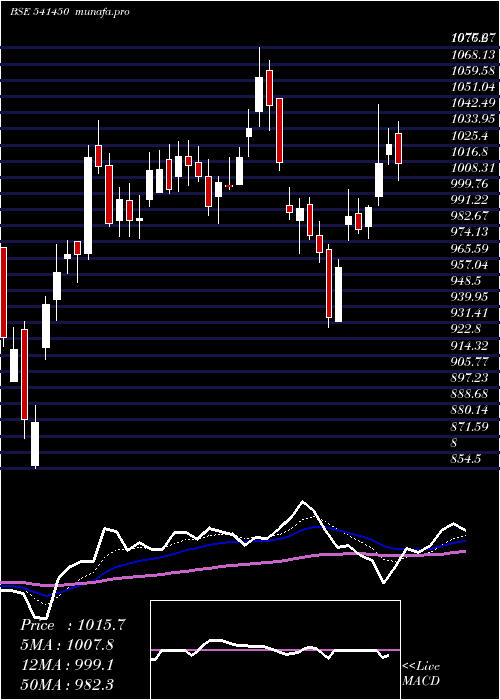Click the 1042.49 price level label

(x=473, y=103)
